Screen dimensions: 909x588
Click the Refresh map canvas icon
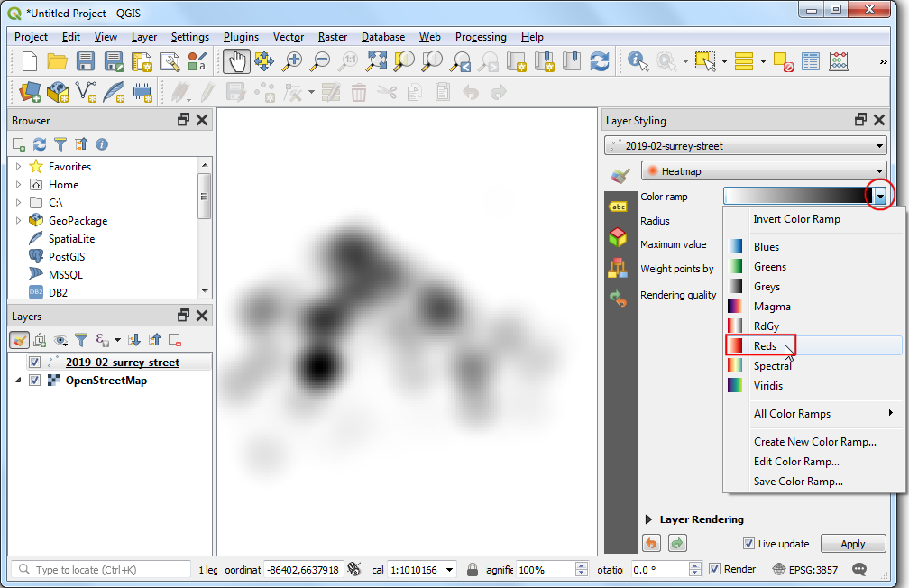[x=599, y=61]
